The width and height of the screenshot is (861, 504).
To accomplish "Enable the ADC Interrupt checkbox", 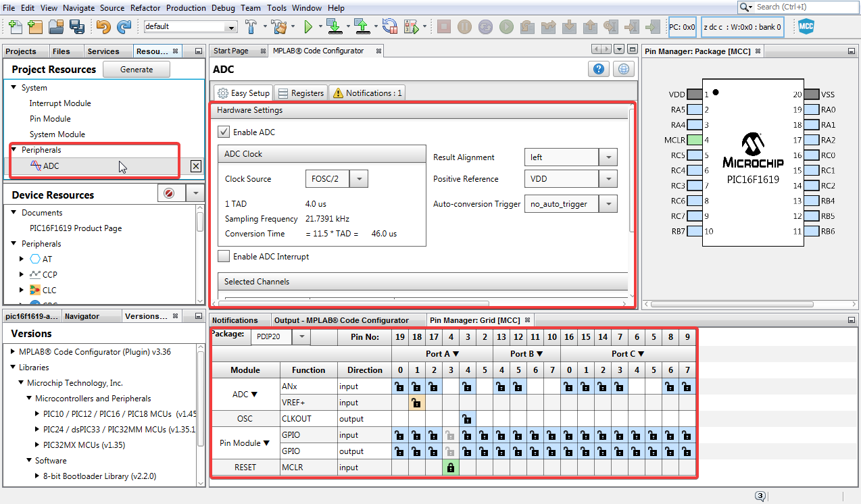I will [224, 255].
